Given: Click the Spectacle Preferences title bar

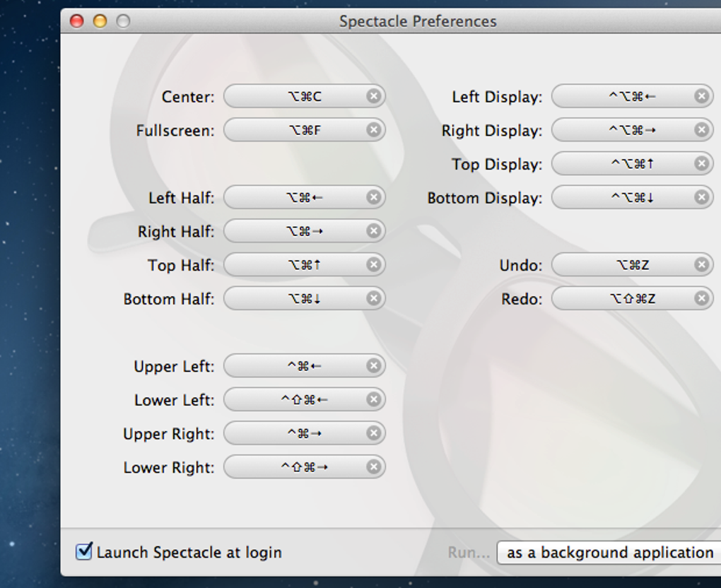Looking at the screenshot, I should point(417,21).
